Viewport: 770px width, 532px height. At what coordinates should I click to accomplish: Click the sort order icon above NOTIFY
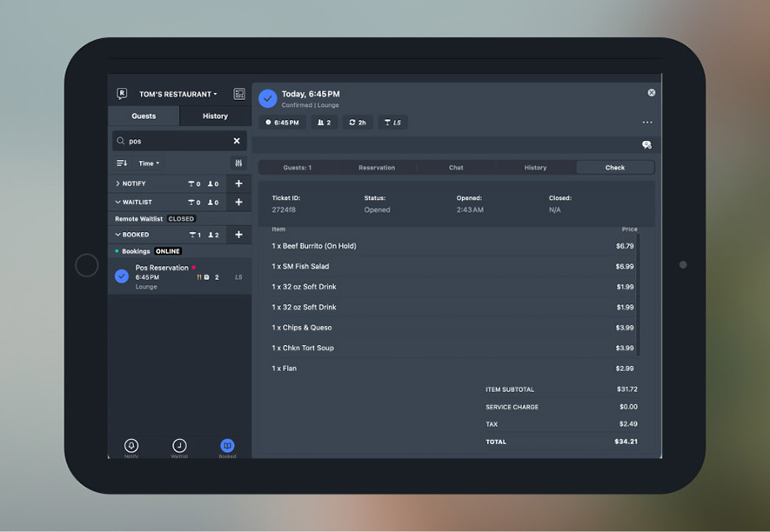point(122,163)
